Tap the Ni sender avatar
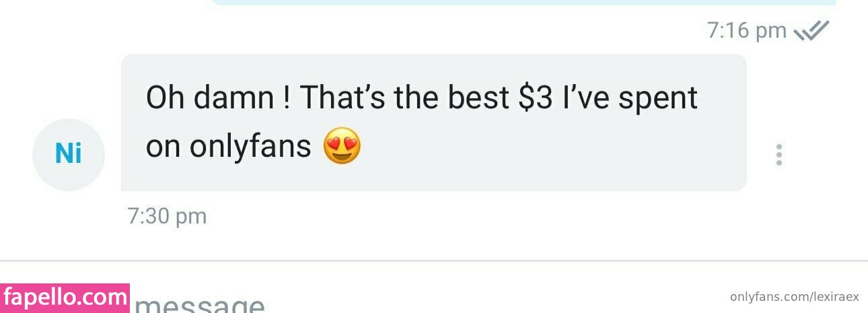The image size is (868, 313). (69, 155)
